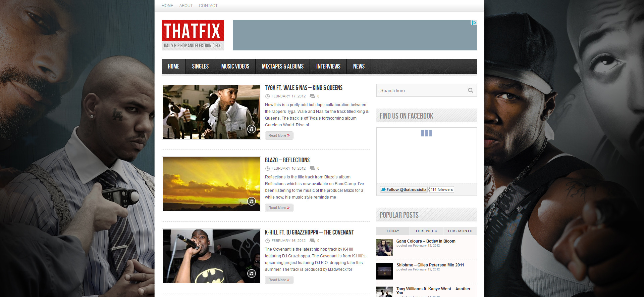Click clock icon beside February 17, 2012
Screen dimensions: 644x297
tap(267, 96)
